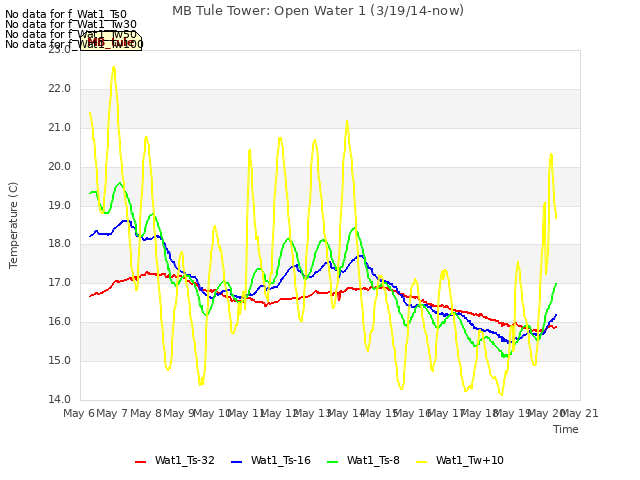640x480 pixels.
Task: Click the red Wat1_Ts-32 legend swatch
Action: tap(140, 462)
